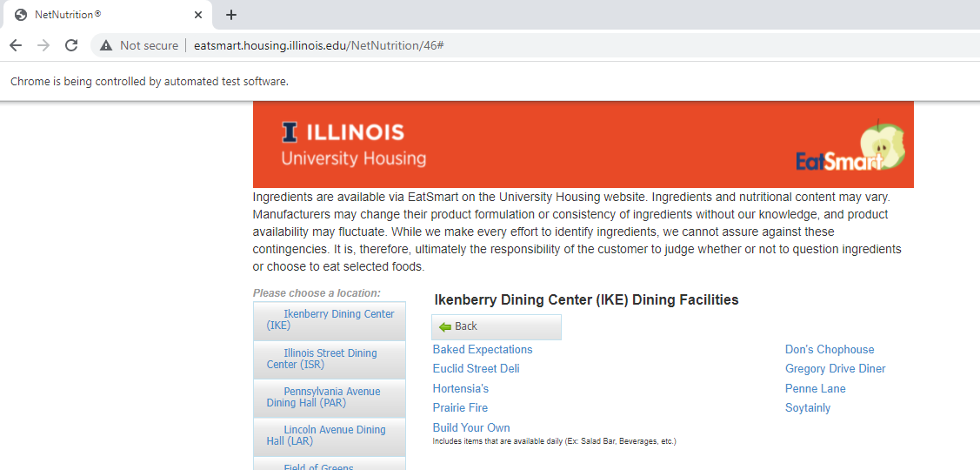Select the NetNutrition browser tab
Screen dimensions: 980x470
point(106,15)
